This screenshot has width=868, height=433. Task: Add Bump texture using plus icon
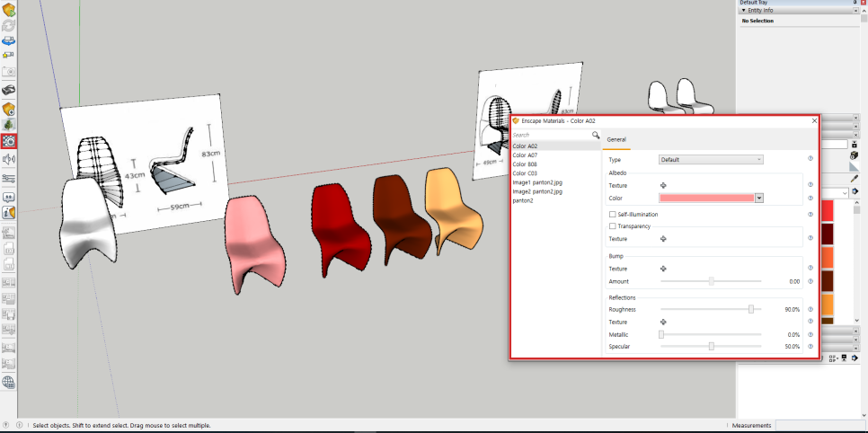coord(663,269)
